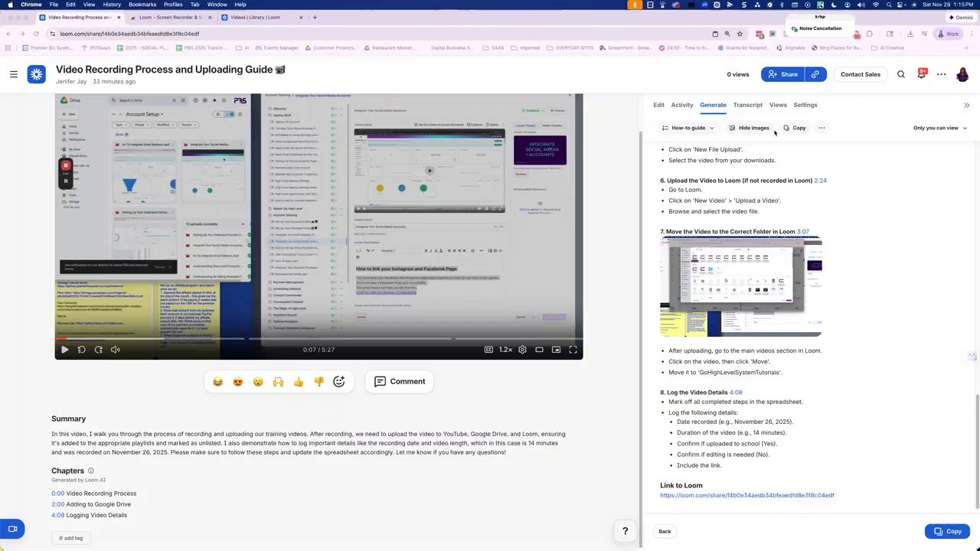Switch to the Transcript tab
The width and height of the screenshot is (980, 551).
pos(747,105)
